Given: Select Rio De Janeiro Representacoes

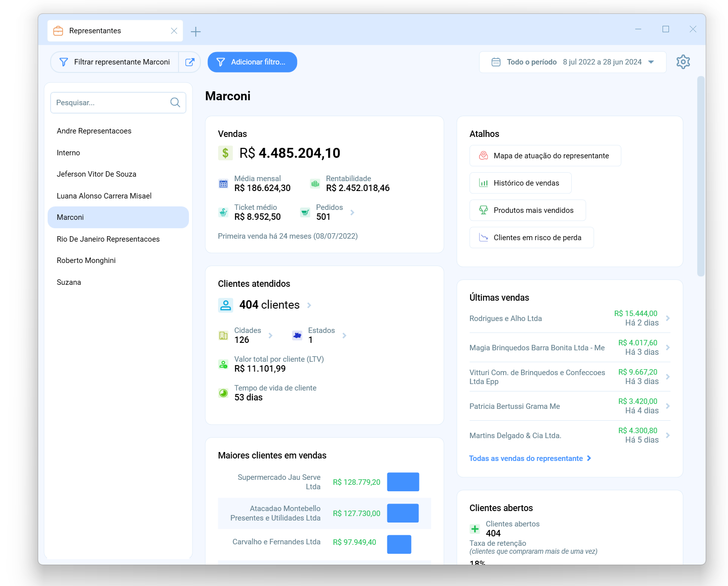Looking at the screenshot, I should (118, 239).
